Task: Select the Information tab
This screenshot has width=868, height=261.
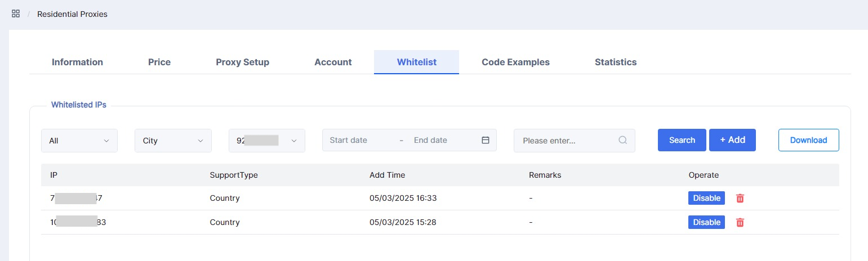Action: click(x=77, y=62)
